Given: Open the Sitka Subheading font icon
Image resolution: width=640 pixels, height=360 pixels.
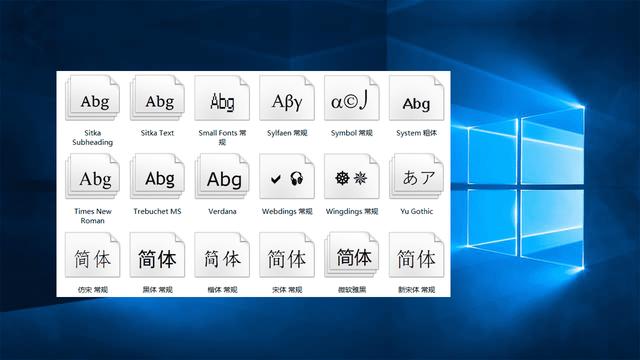Looking at the screenshot, I should click(x=93, y=98).
